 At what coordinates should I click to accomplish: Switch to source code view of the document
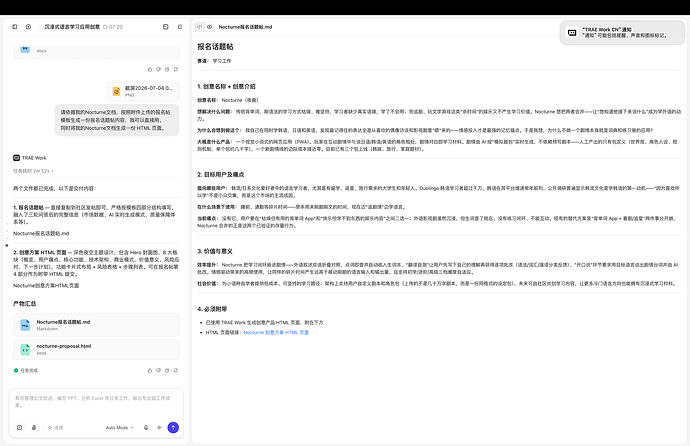coord(199,27)
